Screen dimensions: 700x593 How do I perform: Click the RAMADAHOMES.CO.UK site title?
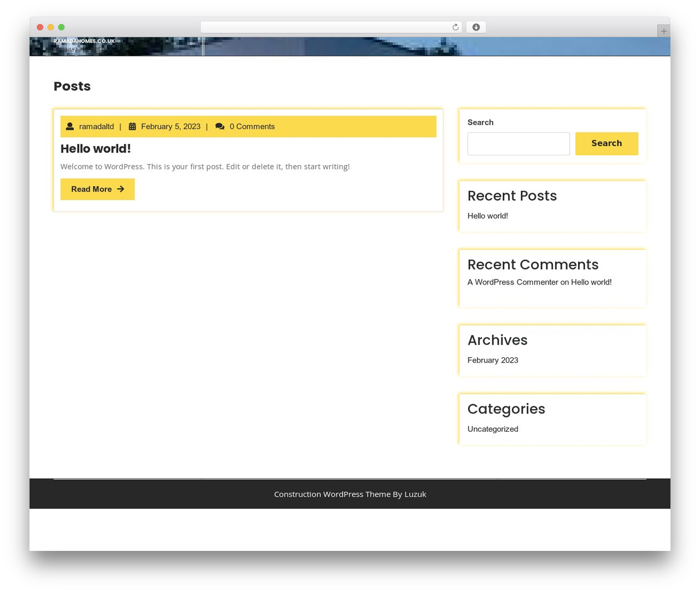[84, 41]
